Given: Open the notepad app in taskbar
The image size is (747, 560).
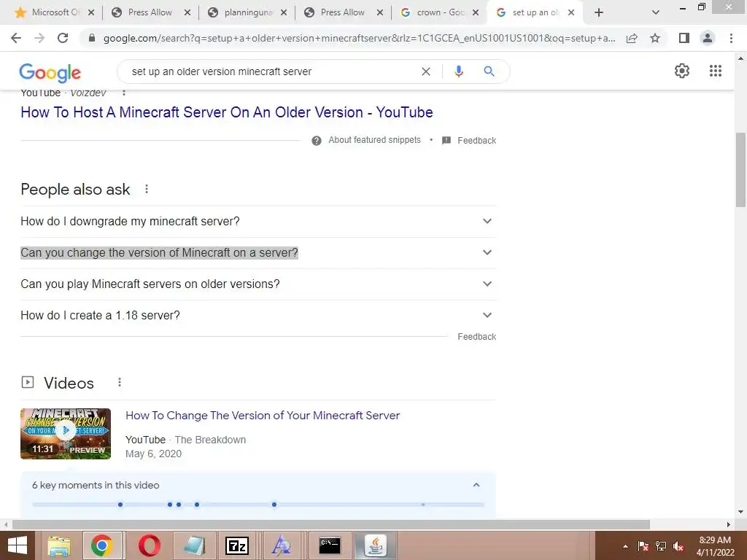Looking at the screenshot, I should click(x=194, y=545).
